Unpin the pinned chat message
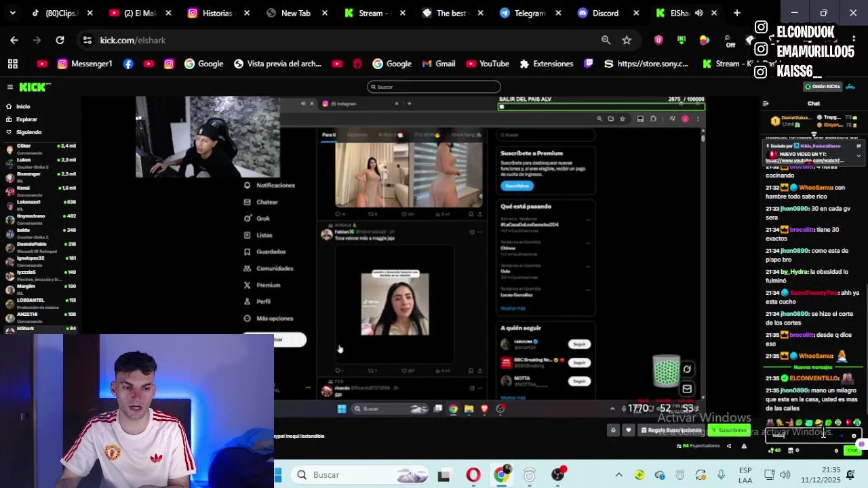This screenshot has height=488, width=868. [859, 146]
